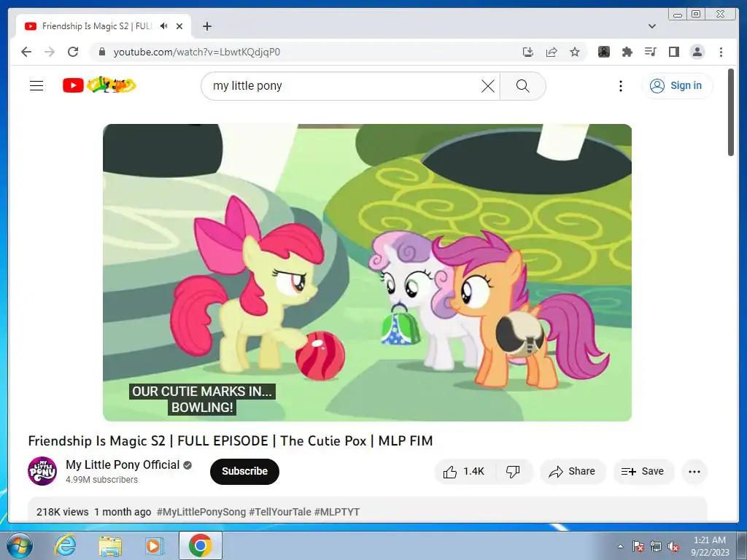
Task: Subscribe to My Little Pony Official
Action: tap(244, 472)
